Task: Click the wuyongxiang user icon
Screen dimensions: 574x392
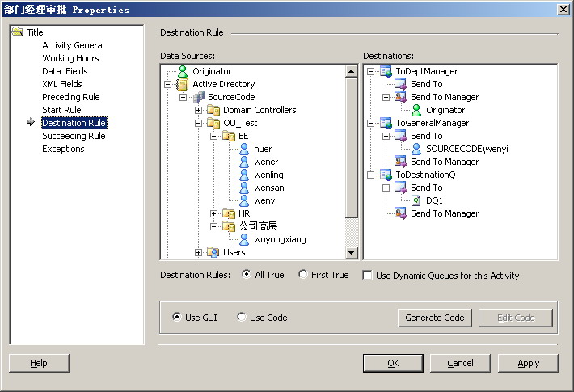Action: point(244,239)
